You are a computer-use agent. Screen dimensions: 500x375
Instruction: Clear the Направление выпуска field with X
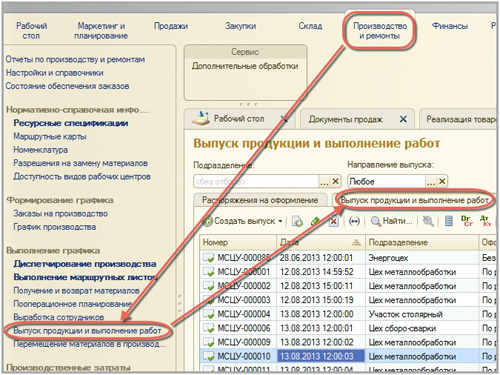coord(442,182)
